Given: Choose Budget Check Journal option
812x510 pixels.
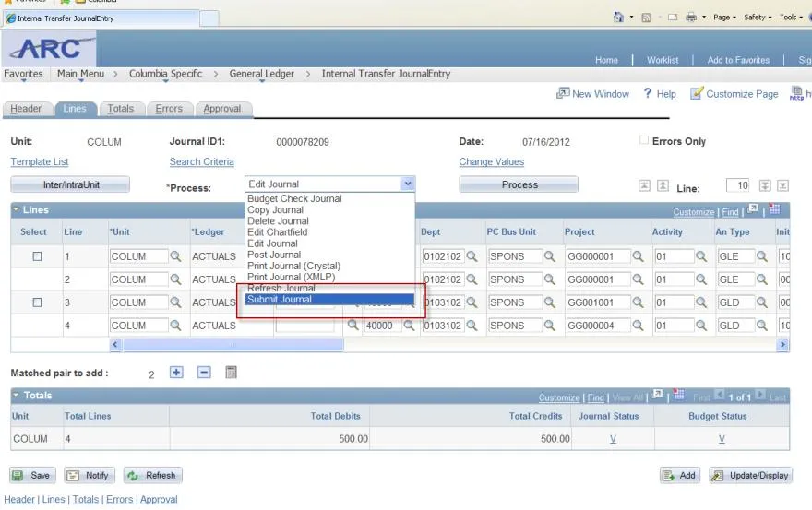Looking at the screenshot, I should click(329, 198).
